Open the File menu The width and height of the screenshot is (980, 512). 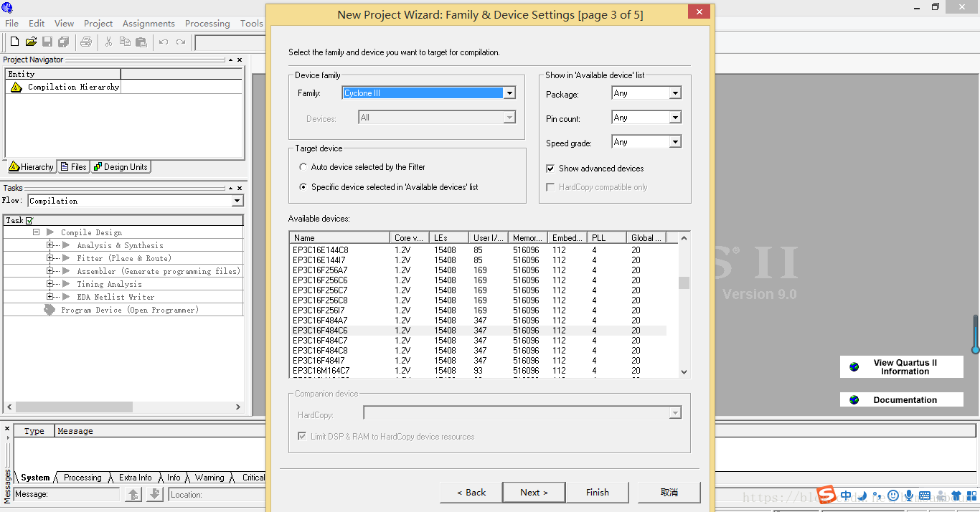[11, 24]
